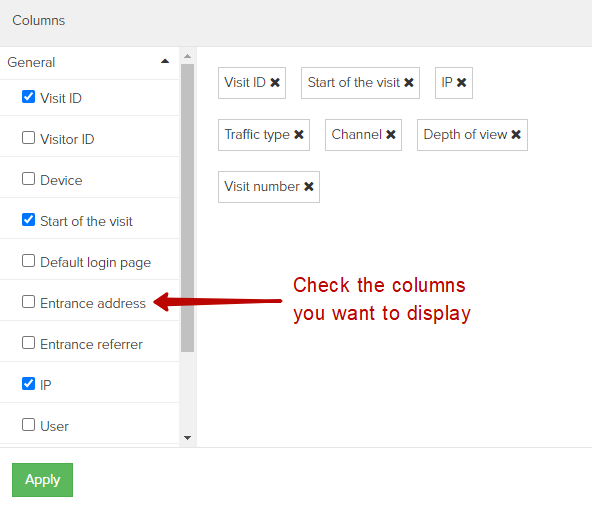Uncheck the Visit ID checkbox
Image resolution: width=592 pixels, height=508 pixels.
(28, 97)
